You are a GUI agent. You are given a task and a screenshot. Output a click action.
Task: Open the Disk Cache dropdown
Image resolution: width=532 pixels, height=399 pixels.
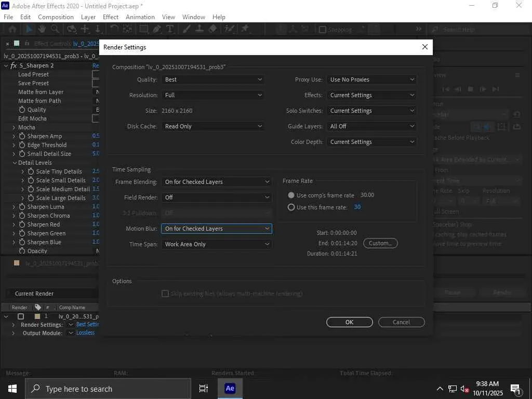coord(213,126)
